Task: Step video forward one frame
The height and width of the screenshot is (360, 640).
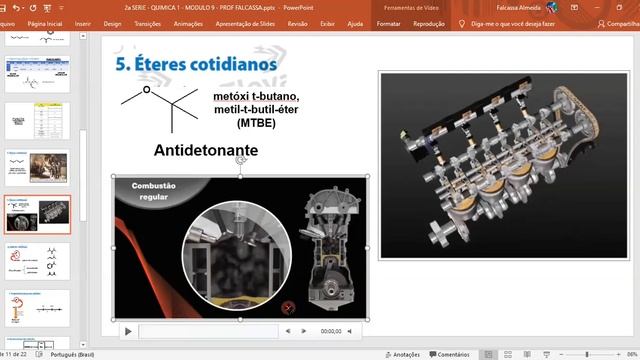Action: coord(303,331)
